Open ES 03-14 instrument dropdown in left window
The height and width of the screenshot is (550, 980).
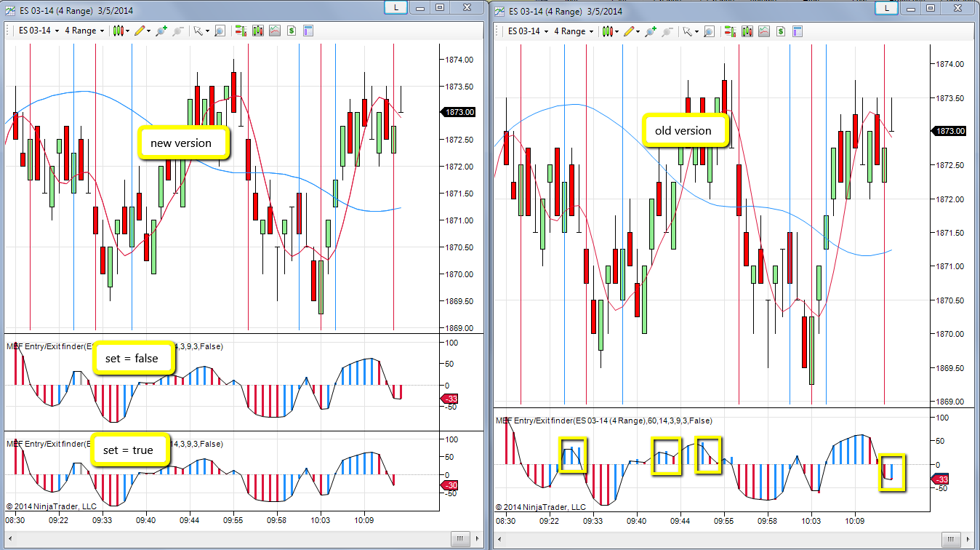tap(39, 31)
